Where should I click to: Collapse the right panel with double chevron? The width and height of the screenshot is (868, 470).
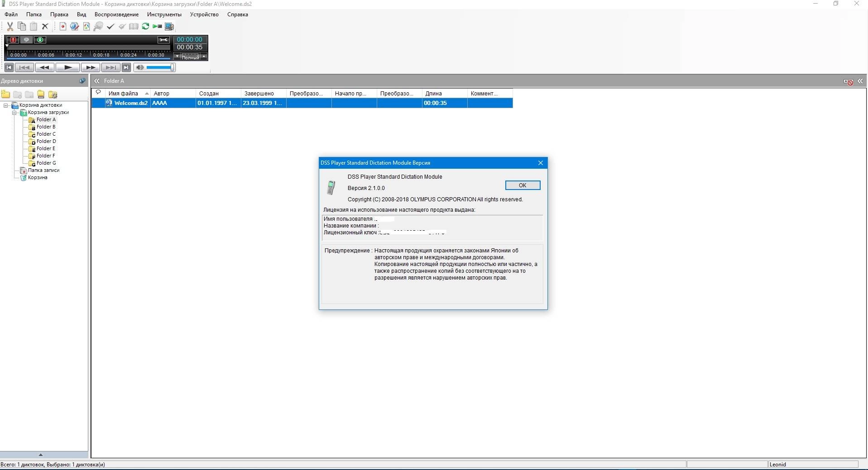[x=860, y=81]
